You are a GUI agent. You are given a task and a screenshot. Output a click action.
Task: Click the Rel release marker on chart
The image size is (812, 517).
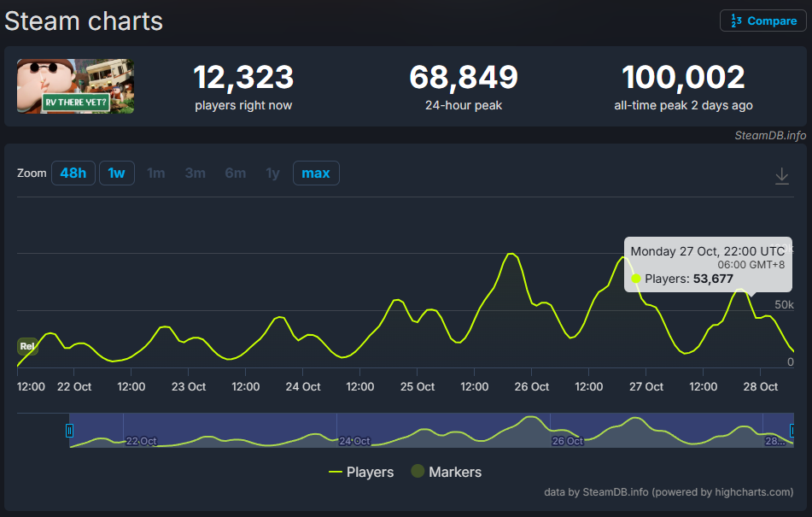[x=27, y=346]
